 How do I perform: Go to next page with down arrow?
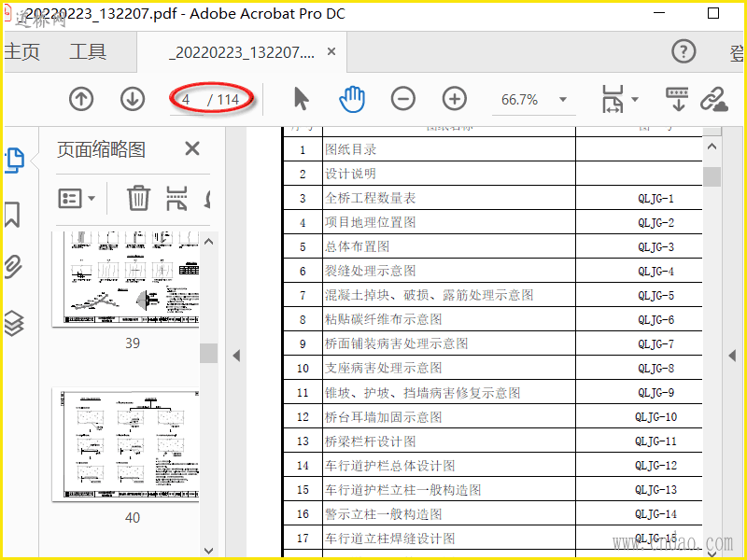132,100
